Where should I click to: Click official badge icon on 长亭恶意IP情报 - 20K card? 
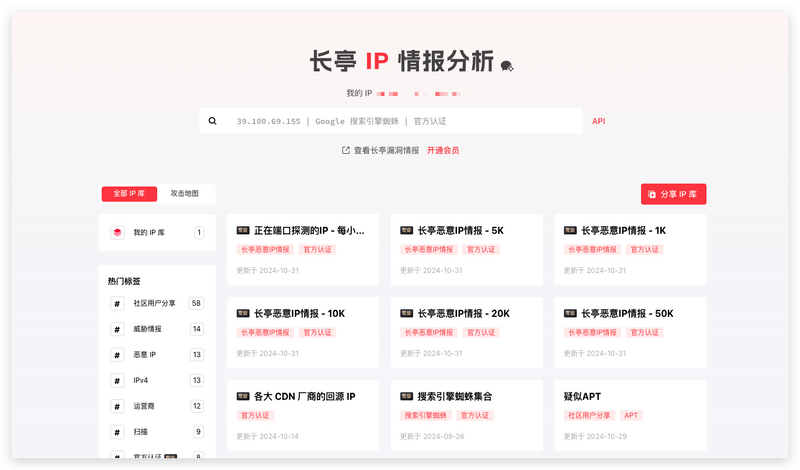407,313
